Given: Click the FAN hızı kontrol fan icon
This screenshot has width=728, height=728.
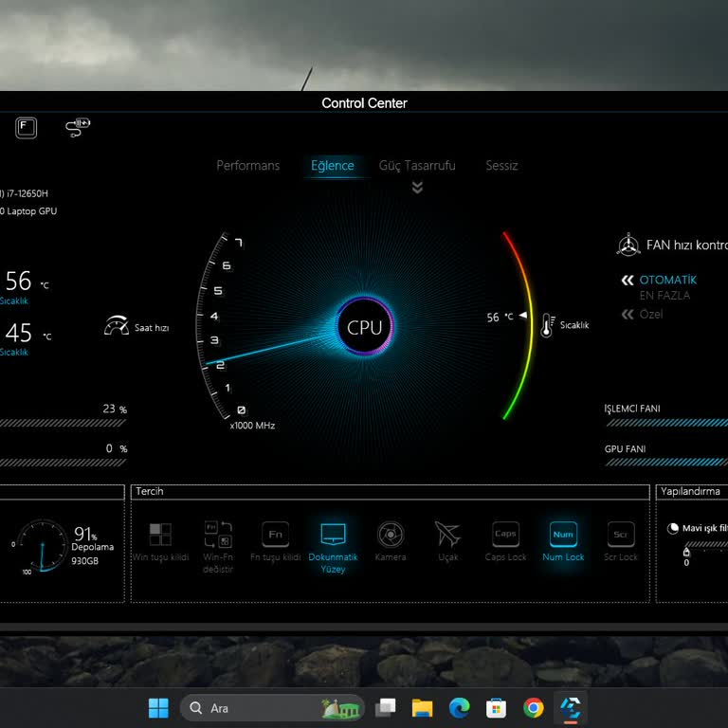Looking at the screenshot, I should 628,245.
